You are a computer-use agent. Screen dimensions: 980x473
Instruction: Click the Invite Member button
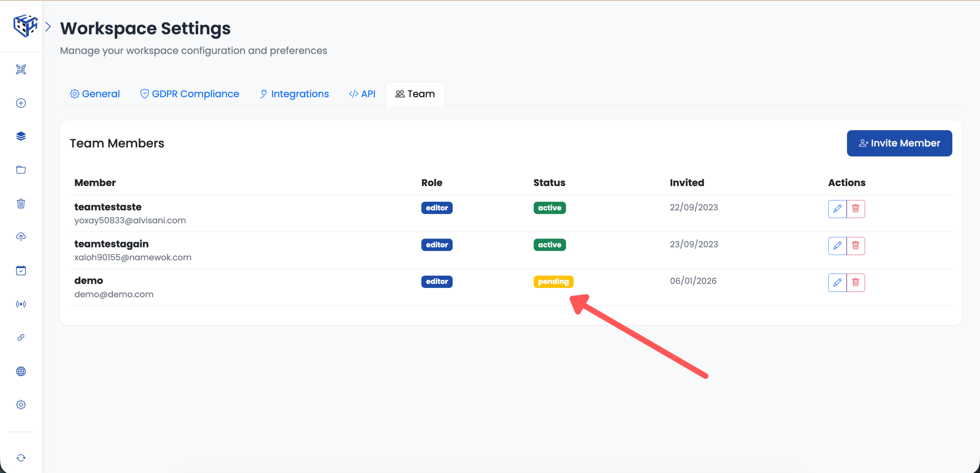point(900,143)
